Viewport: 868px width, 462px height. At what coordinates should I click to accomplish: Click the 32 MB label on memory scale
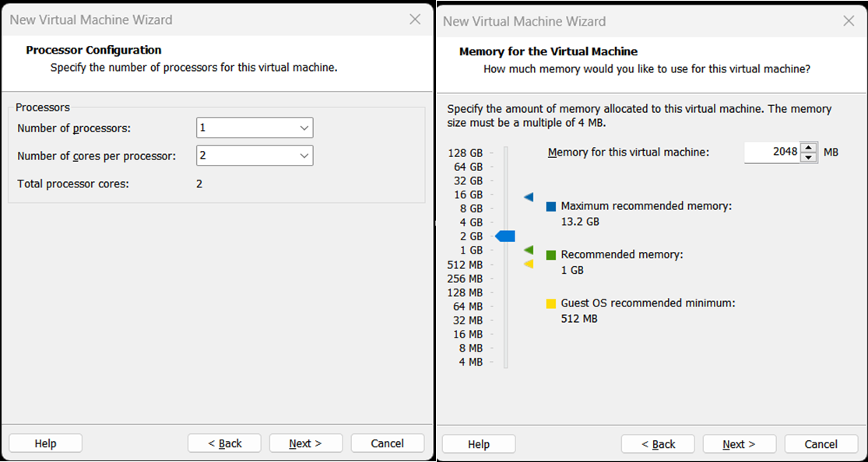468,320
